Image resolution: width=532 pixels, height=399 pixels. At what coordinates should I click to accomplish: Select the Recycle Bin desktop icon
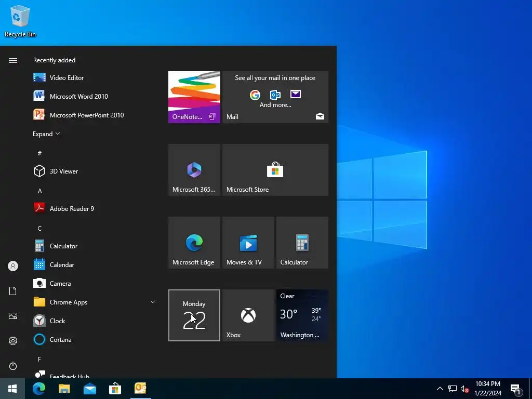(20, 21)
